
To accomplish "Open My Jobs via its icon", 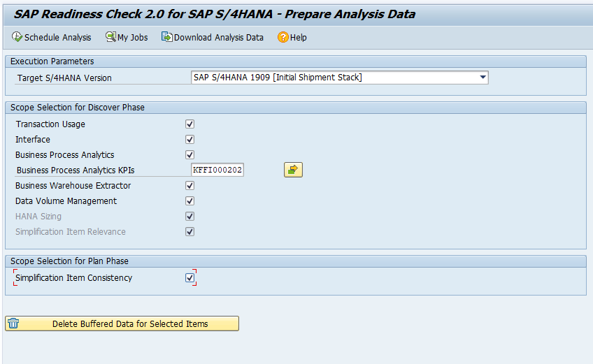I will pos(110,37).
